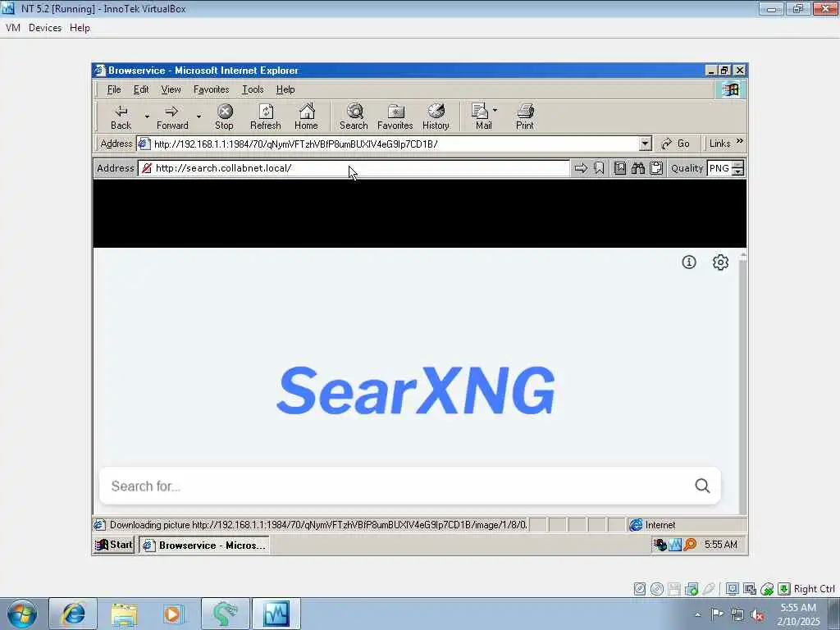The width and height of the screenshot is (840, 630).
Task: Click the page vertical scrollbar
Action: 742,383
